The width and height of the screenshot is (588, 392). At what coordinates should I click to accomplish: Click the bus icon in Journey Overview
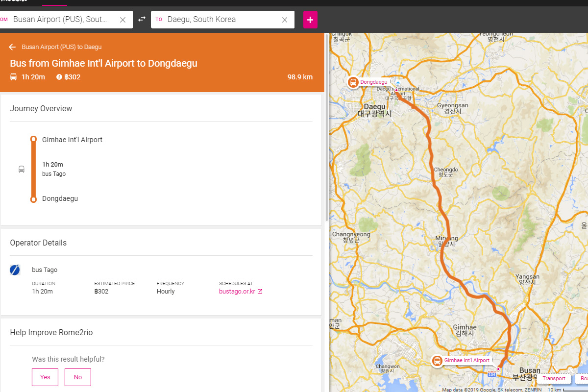tap(22, 170)
